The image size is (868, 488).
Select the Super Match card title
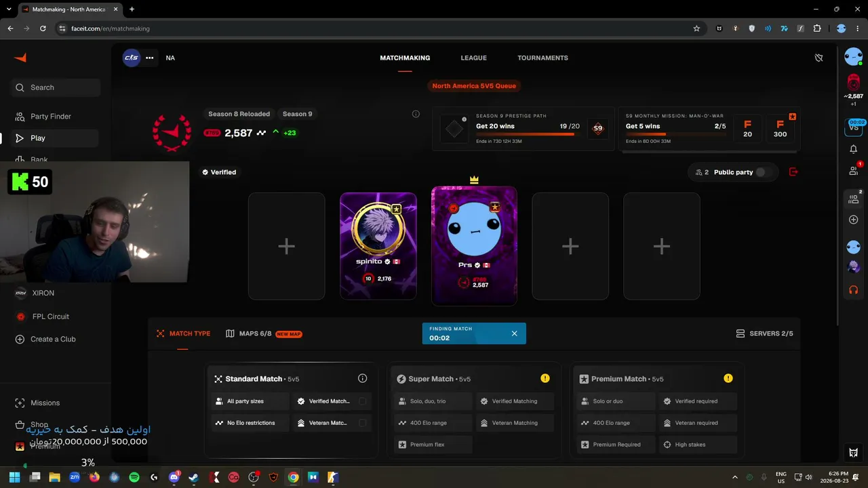[x=431, y=379]
